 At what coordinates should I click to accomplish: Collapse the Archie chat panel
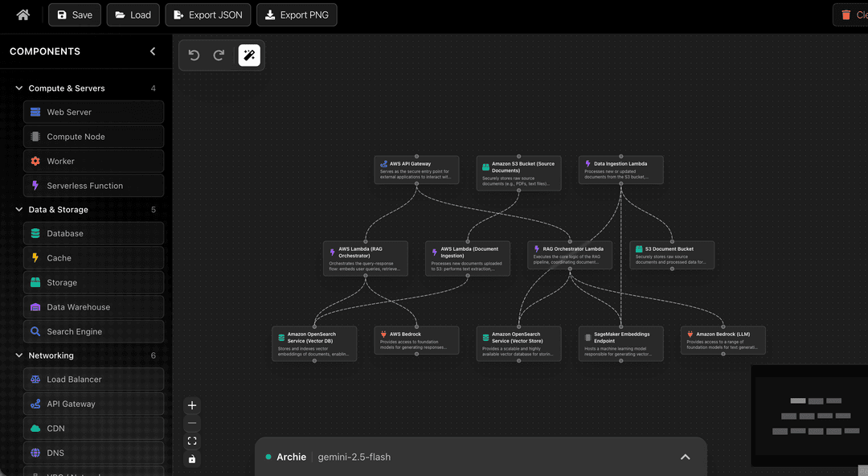(685, 457)
